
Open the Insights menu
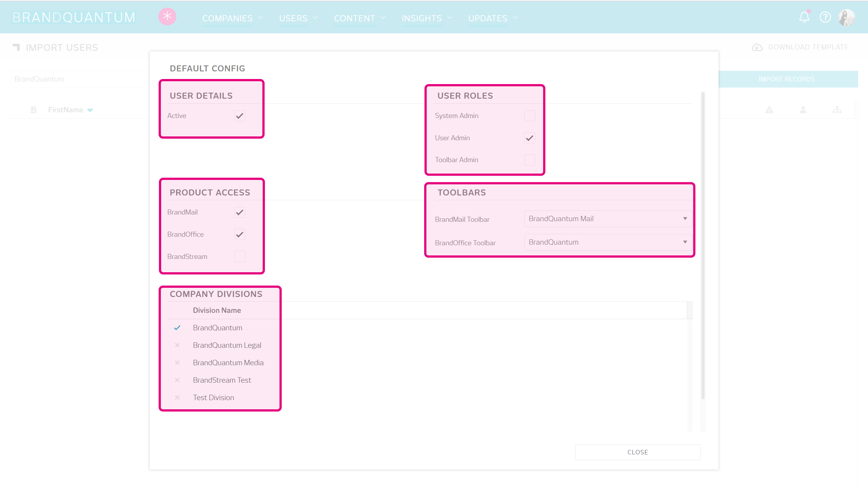(x=426, y=18)
